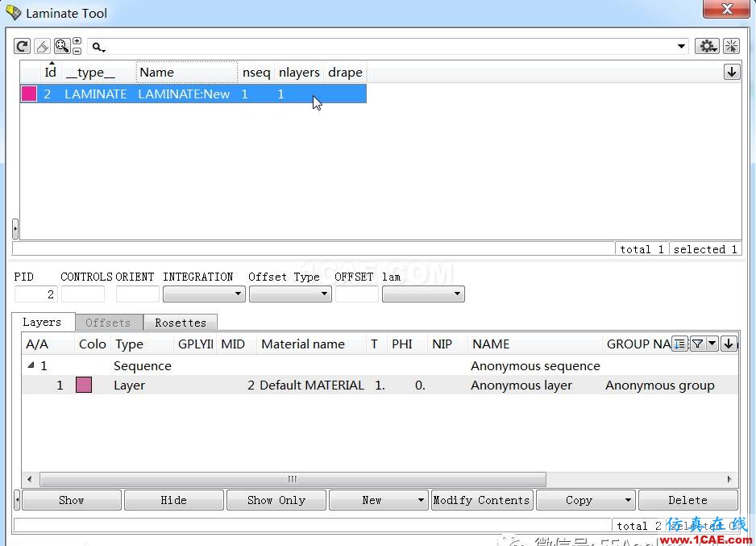The width and height of the screenshot is (756, 546).
Task: Click the pink color swatch of Layer 1
Action: pos(84,385)
